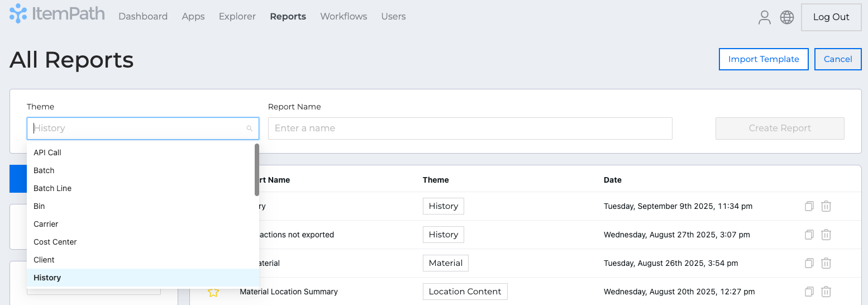The image size is (868, 305).
Task: Open the Dashboard navigation item
Action: [x=143, y=17]
